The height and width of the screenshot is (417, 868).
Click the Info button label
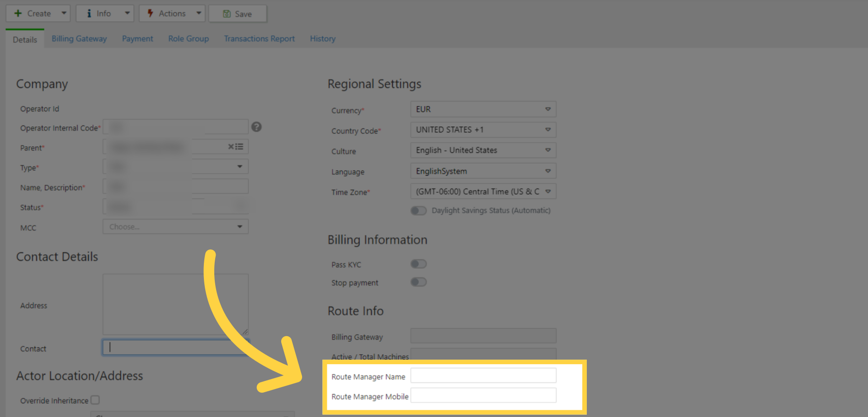coord(104,14)
